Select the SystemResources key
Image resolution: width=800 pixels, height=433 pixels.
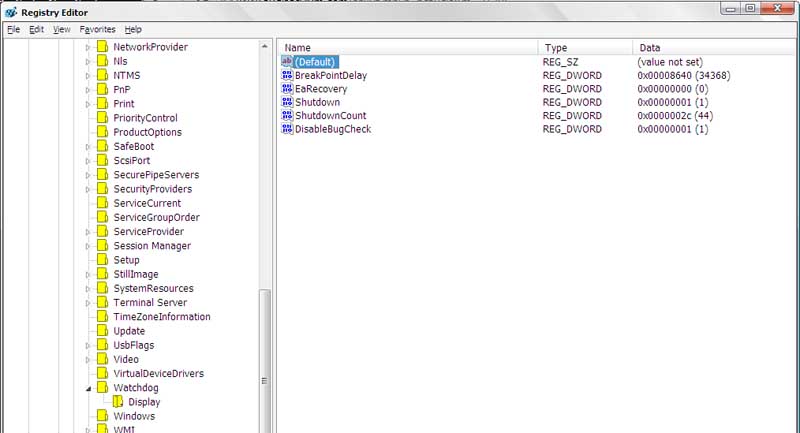(153, 289)
